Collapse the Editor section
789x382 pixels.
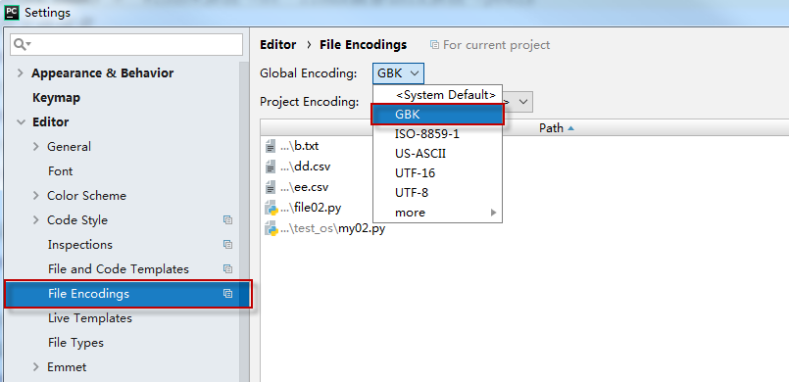click(21, 122)
